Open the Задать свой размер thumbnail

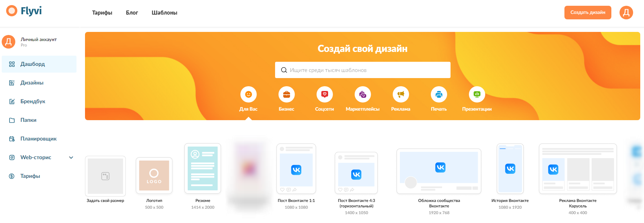point(105,176)
